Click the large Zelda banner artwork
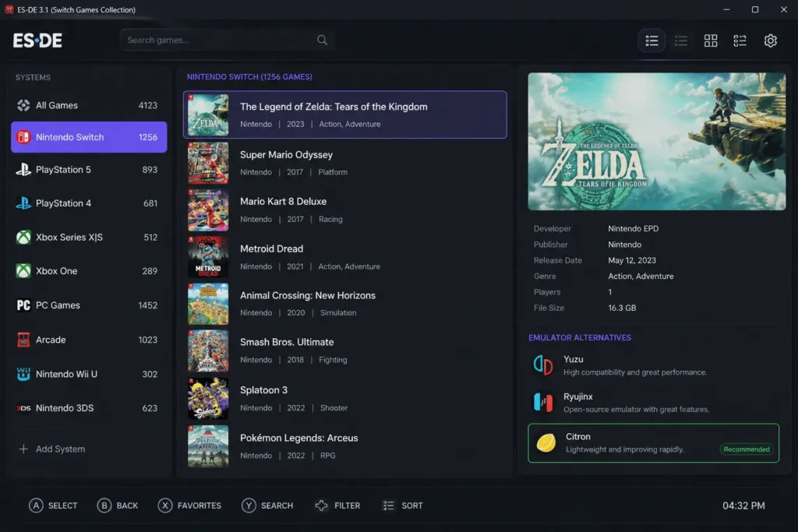Viewport: 798px width, 532px height. (656, 142)
